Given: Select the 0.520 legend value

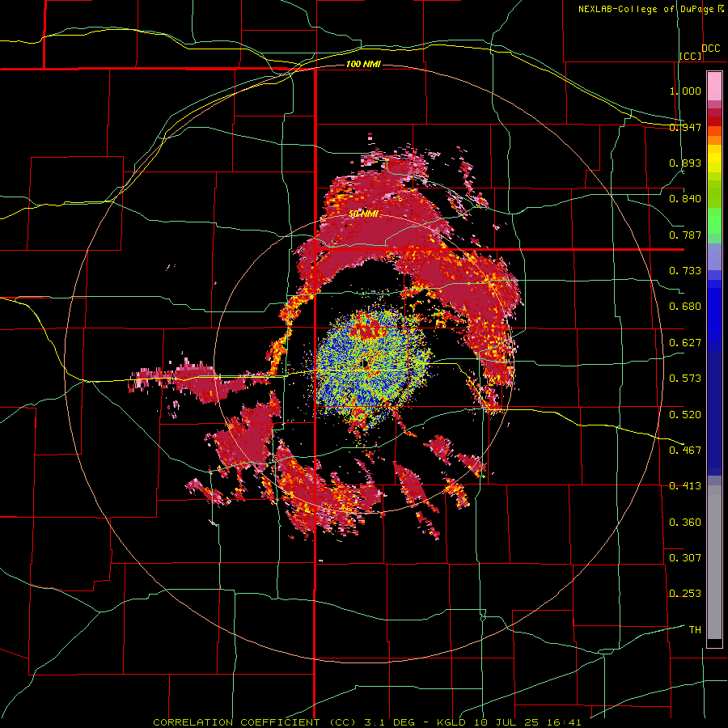Looking at the screenshot, I should (685, 414).
